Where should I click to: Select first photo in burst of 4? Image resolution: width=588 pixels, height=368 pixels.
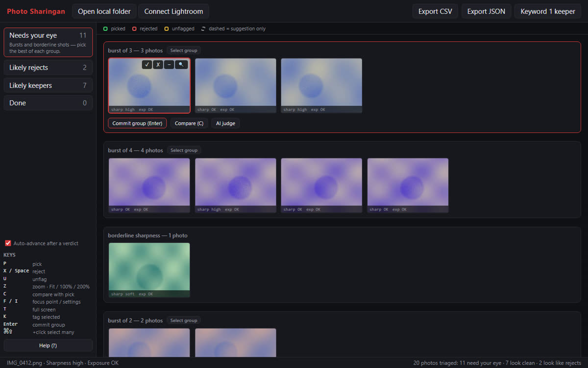(149, 185)
